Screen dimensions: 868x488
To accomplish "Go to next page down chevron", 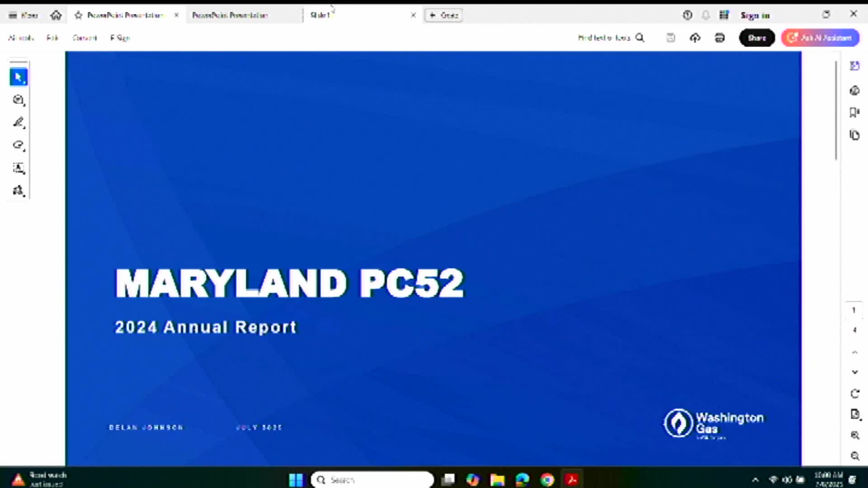I will pos(854,372).
